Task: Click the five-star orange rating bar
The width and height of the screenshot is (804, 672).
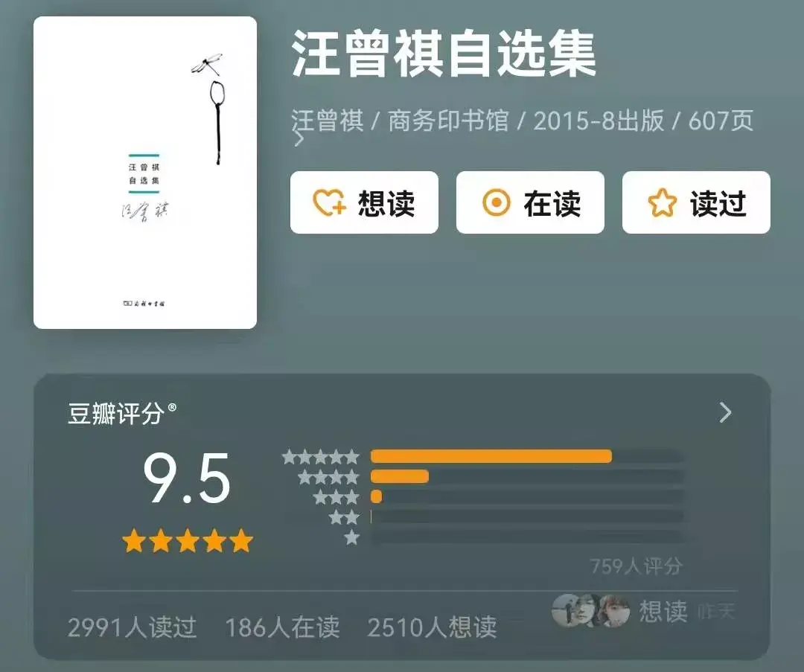Action: click(x=491, y=456)
